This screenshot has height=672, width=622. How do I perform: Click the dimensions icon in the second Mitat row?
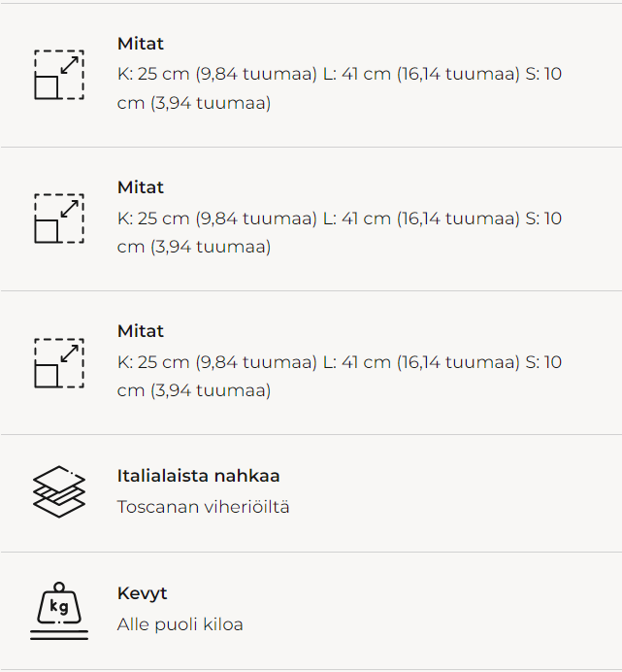[x=59, y=218]
